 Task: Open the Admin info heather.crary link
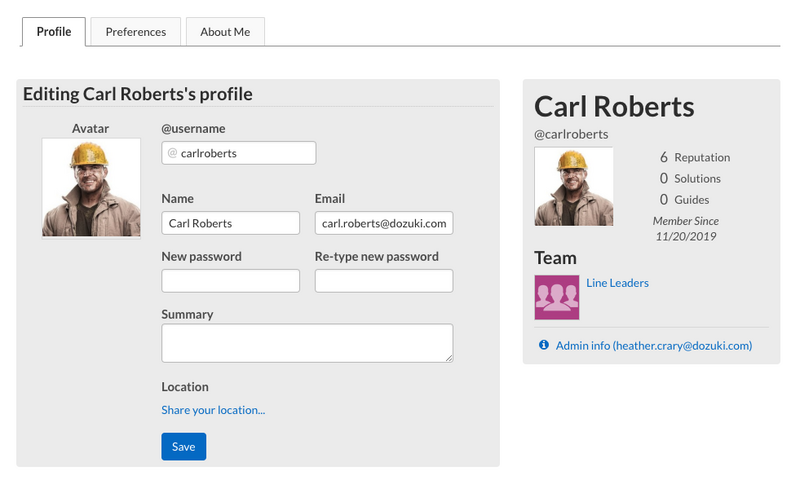point(653,346)
